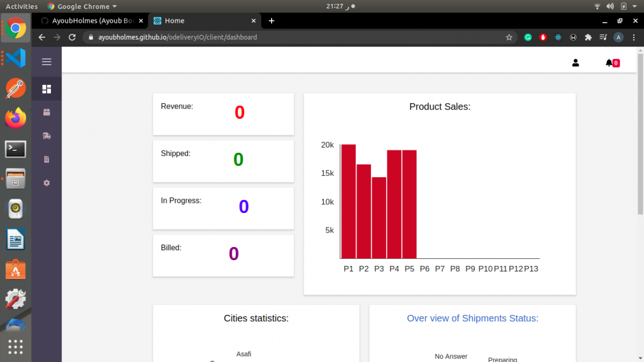The width and height of the screenshot is (644, 362).
Task: Open the media control queue icon
Action: [x=603, y=37]
